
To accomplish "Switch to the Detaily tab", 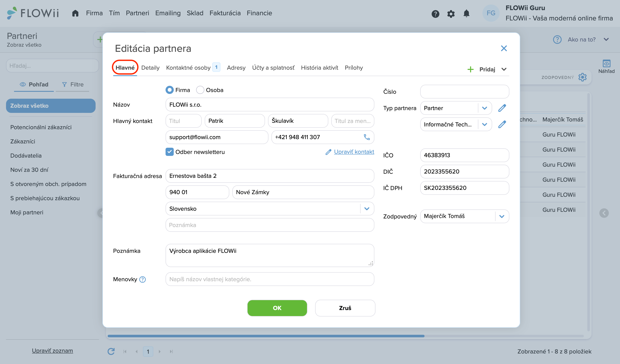I will coord(150,68).
